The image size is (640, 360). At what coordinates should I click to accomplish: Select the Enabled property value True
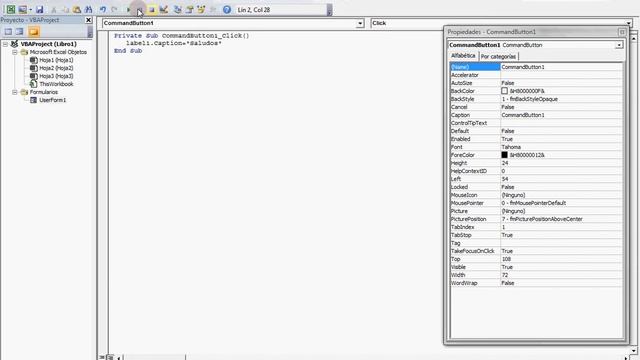[562, 139]
